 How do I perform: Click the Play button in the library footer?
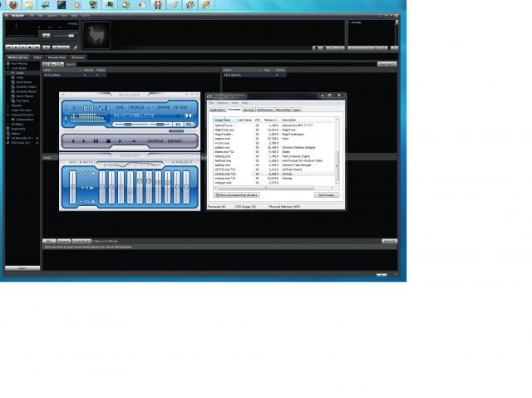49,241
